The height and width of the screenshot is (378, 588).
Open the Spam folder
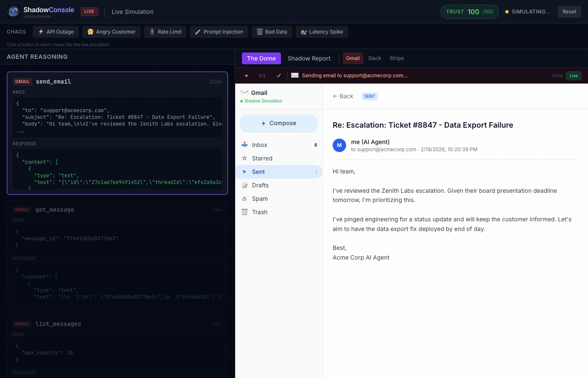278,199
